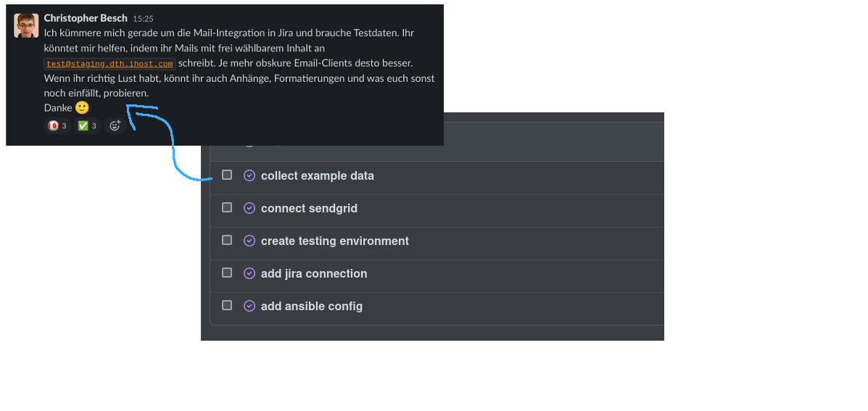This screenshot has height=411, width=868.
Task: Click status icon beside connect sendgrid
Action: pyautogui.click(x=249, y=208)
